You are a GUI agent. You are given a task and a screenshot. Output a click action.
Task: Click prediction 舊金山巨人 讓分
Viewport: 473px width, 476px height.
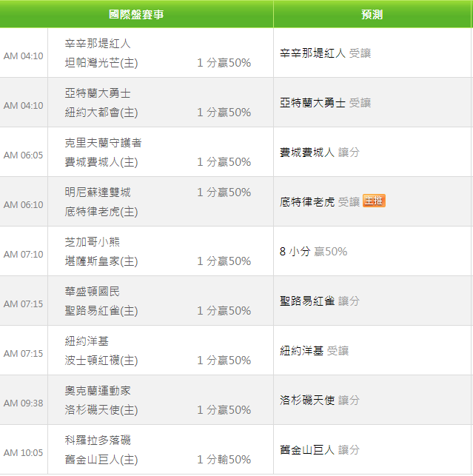coord(320,449)
